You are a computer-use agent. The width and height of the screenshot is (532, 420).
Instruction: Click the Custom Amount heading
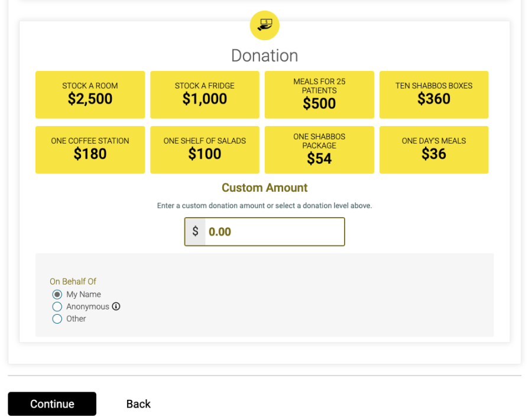[264, 188]
